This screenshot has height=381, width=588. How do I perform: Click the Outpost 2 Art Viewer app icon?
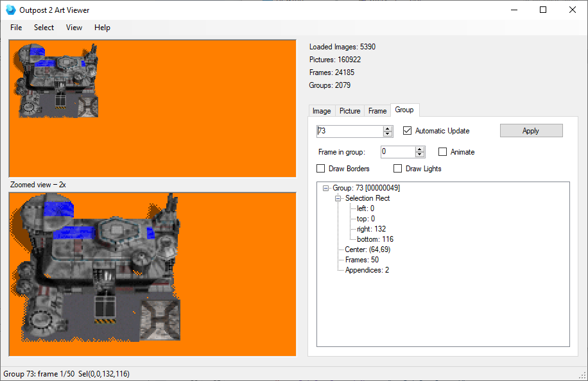pos(10,10)
